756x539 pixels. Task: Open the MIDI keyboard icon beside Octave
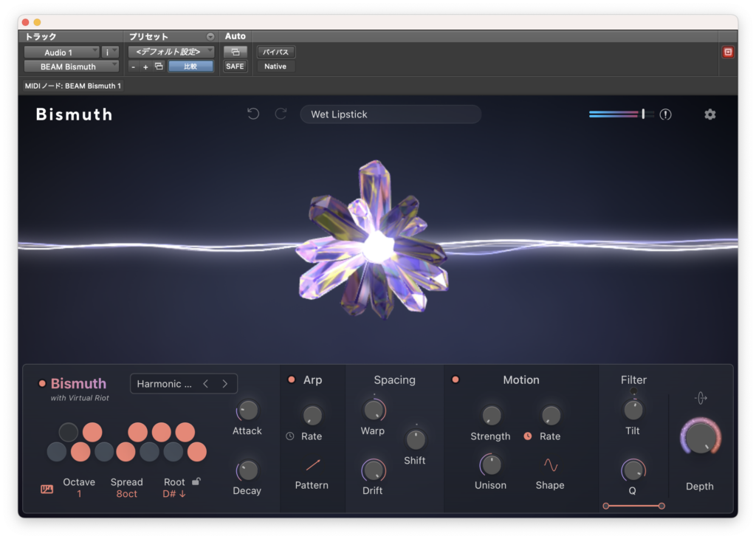click(47, 490)
